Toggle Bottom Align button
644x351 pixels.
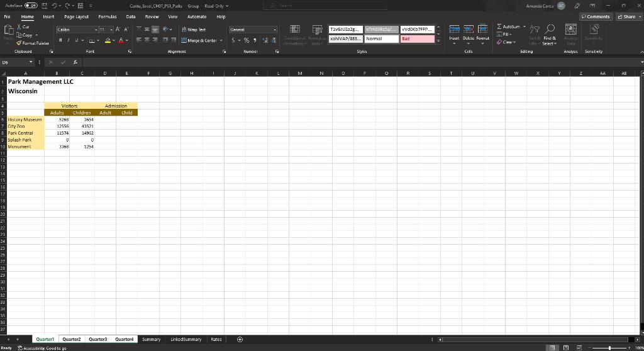[155, 29]
